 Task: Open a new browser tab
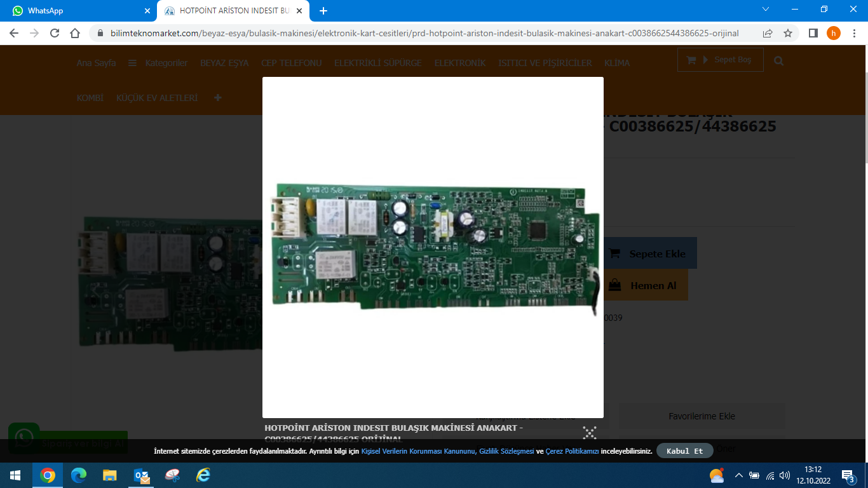(323, 11)
